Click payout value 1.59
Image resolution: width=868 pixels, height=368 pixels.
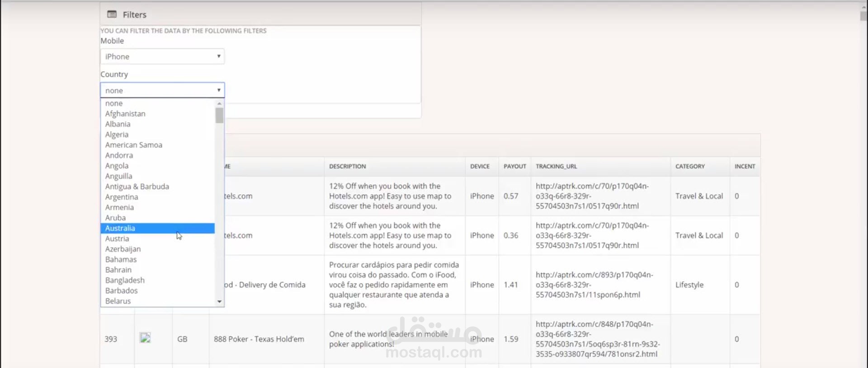click(511, 339)
